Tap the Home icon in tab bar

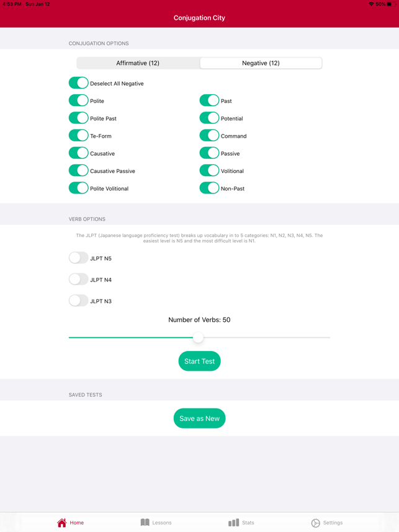click(x=62, y=523)
